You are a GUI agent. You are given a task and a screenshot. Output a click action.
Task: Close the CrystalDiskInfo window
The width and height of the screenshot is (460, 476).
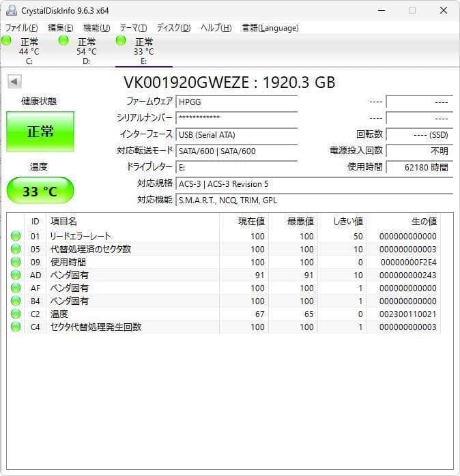click(444, 10)
